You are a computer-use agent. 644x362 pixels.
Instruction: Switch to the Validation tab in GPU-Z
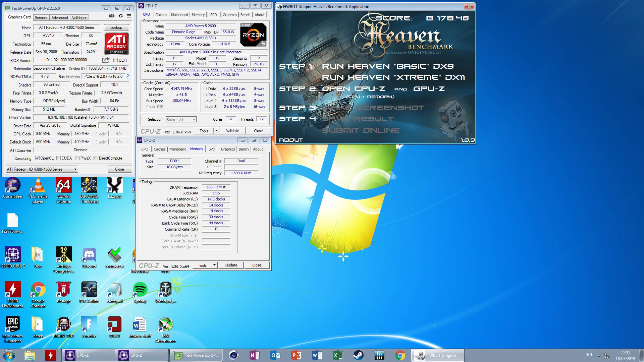point(80,18)
